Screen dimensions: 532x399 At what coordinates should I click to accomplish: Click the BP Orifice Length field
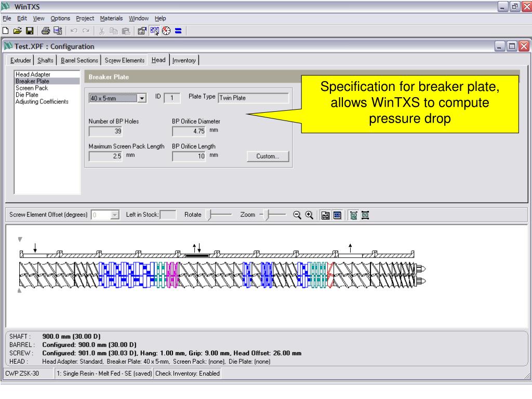pyautogui.click(x=189, y=156)
